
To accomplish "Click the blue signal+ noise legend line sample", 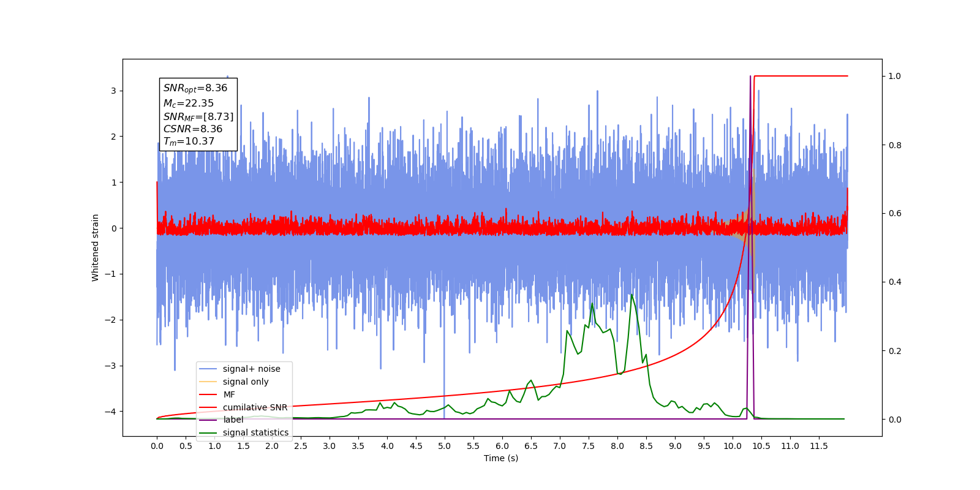I will pos(208,369).
